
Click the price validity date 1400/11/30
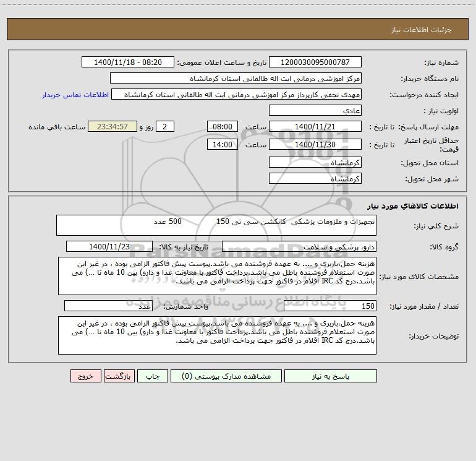(315, 144)
